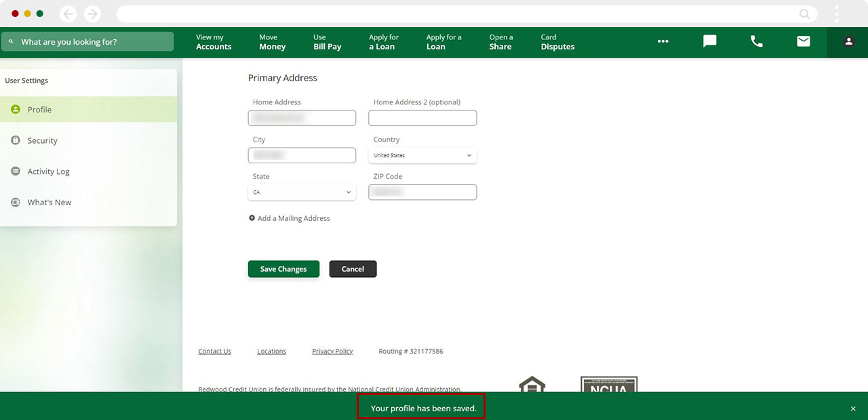This screenshot has width=868, height=420.
Task: Open the user account avatar icon
Action: 848,42
